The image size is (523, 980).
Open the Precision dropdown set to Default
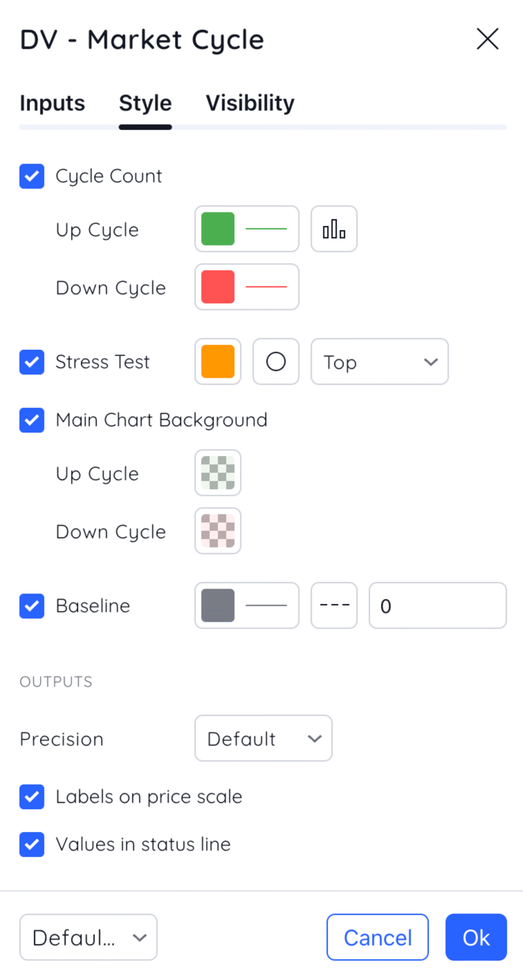263,738
